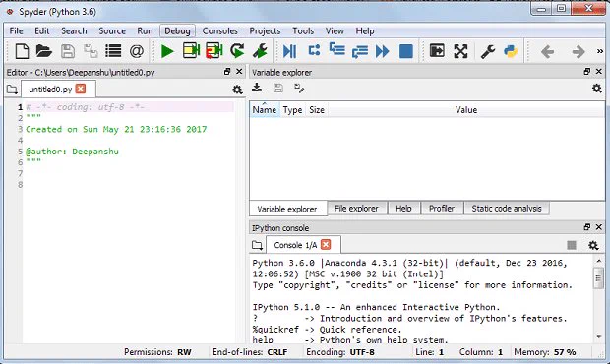
Task: Open the Consoles menu
Action: pyautogui.click(x=219, y=31)
